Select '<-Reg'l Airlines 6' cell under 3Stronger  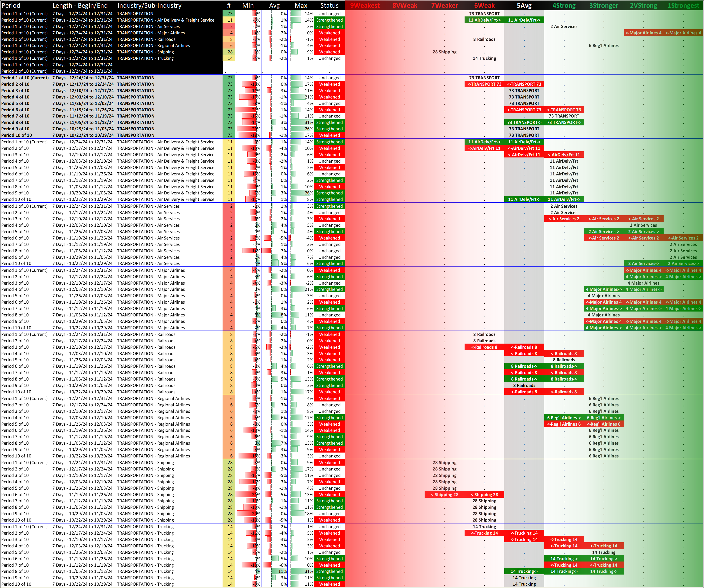pyautogui.click(x=604, y=424)
